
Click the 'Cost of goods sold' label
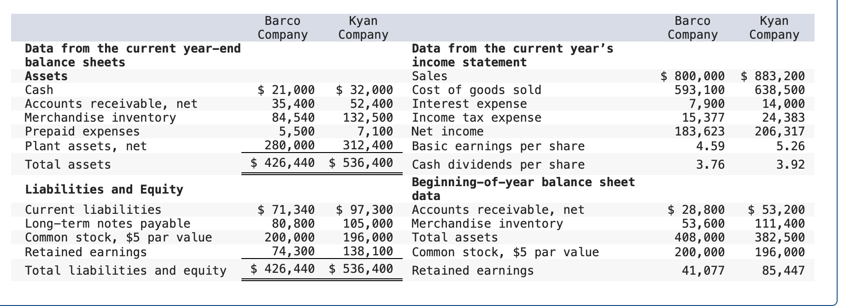coord(476,90)
